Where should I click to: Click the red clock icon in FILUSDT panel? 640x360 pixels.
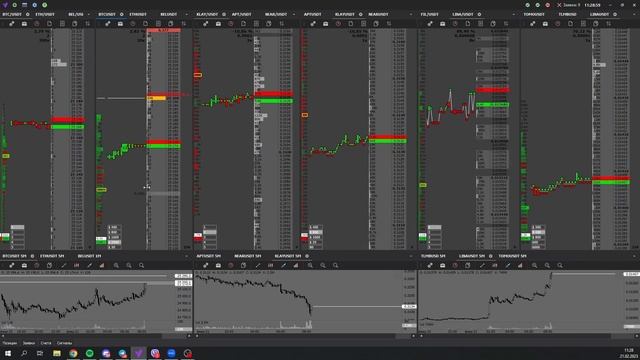coord(455,24)
